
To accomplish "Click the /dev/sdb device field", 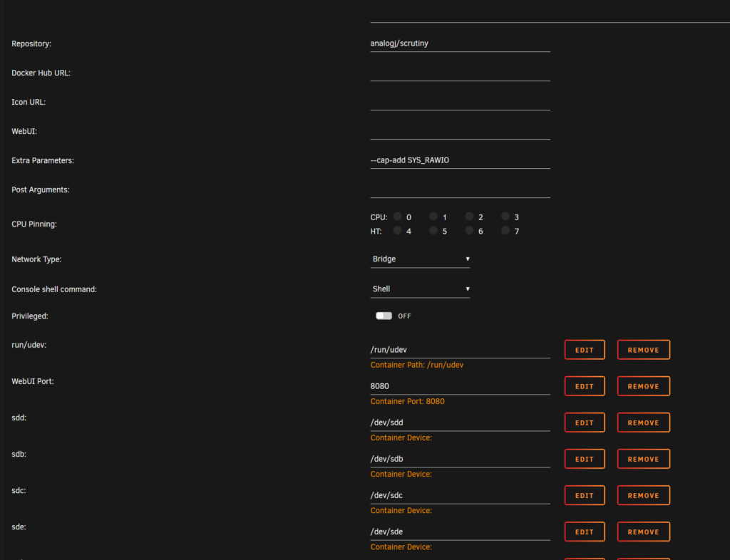I will 460,459.
